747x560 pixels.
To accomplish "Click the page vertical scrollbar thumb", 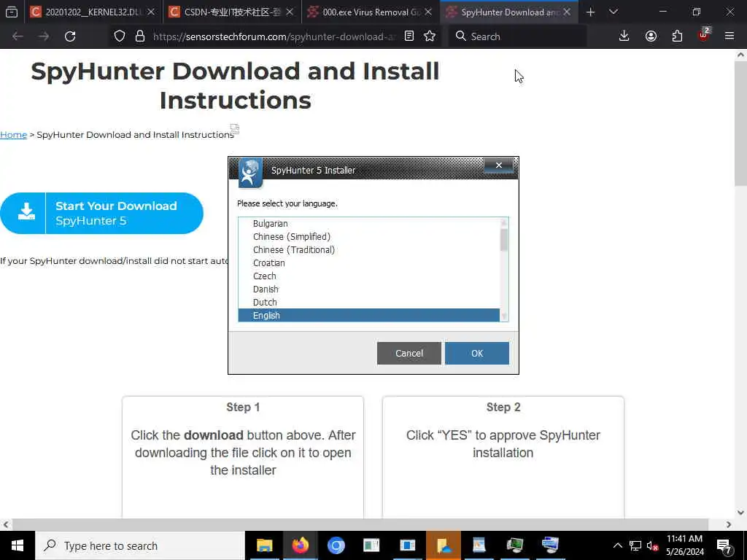I will [x=740, y=124].
